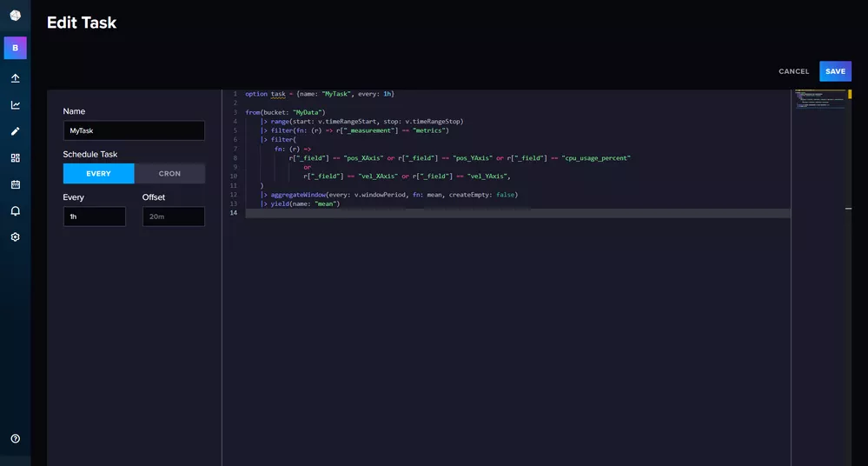This screenshot has height=466, width=868.
Task: Open Tasks calendar icon
Action: click(x=15, y=184)
